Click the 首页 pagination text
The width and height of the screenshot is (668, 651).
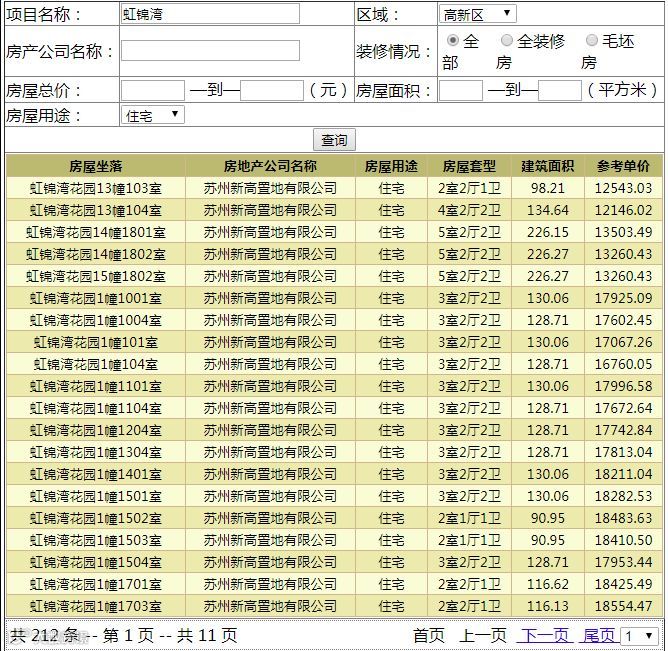click(429, 635)
